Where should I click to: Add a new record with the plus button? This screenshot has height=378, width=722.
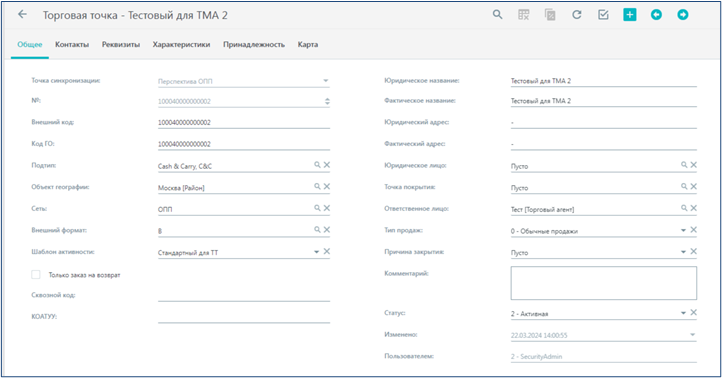tap(629, 15)
